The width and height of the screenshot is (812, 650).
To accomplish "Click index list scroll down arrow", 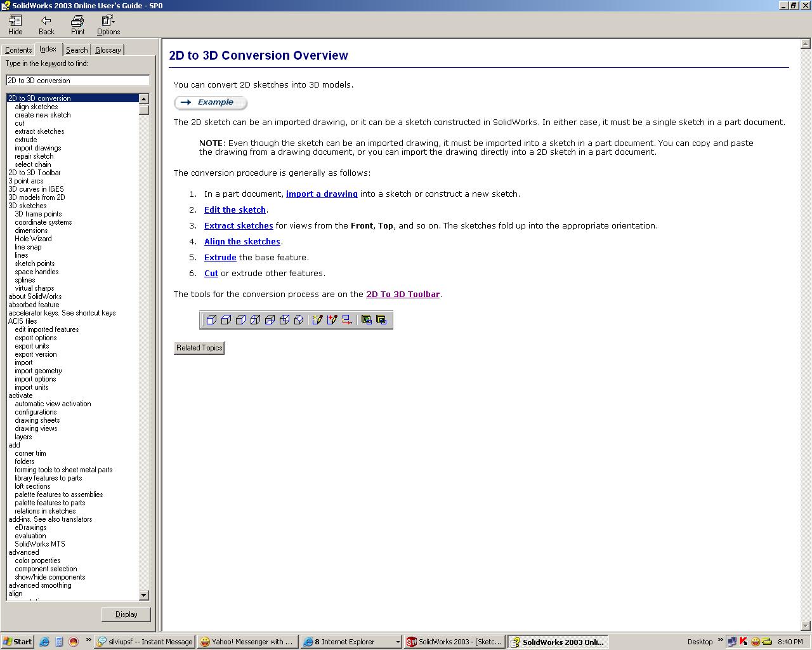I will click(x=144, y=595).
